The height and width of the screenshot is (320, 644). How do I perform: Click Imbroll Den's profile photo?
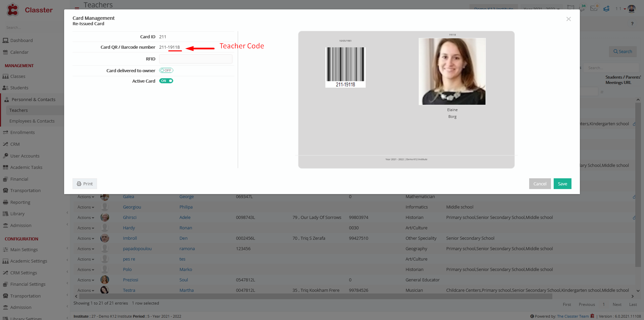tap(105, 238)
